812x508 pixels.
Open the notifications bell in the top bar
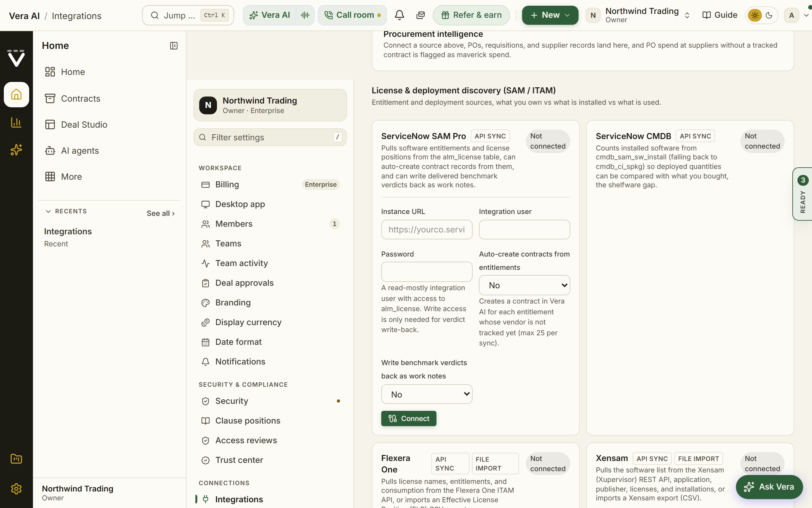point(399,15)
